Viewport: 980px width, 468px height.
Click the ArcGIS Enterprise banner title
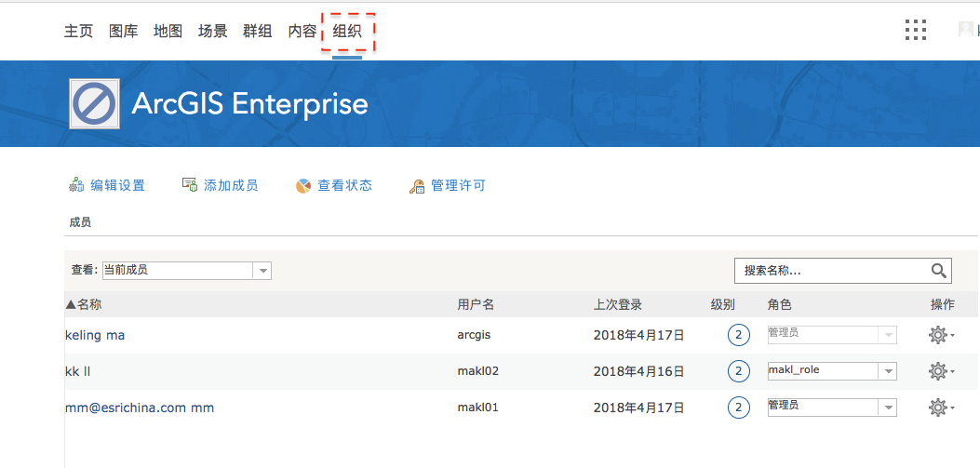249,103
